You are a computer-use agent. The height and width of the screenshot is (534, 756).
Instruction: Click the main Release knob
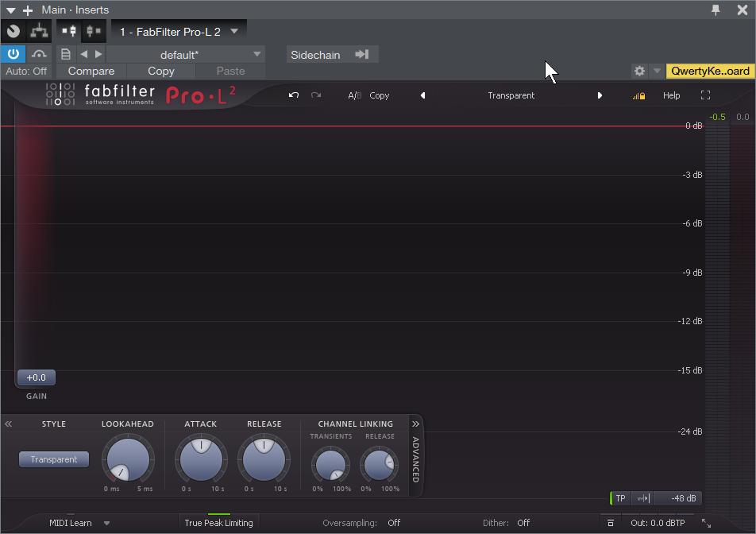[x=264, y=460]
